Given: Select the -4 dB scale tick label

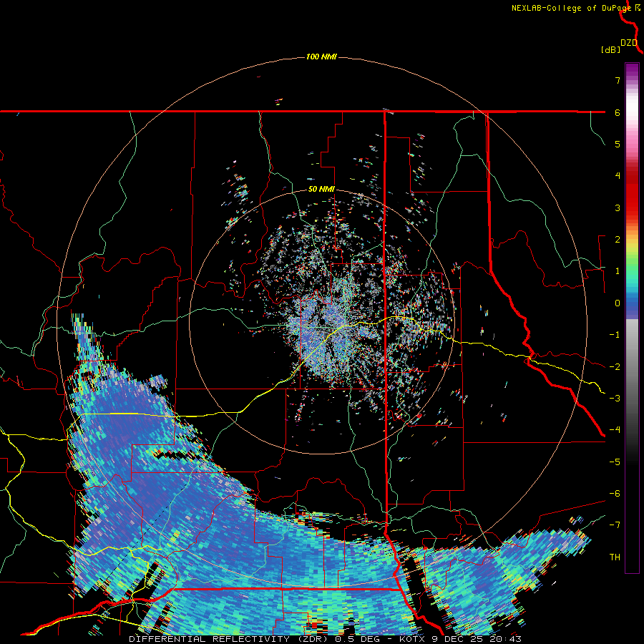Looking at the screenshot, I should pyautogui.click(x=615, y=430).
